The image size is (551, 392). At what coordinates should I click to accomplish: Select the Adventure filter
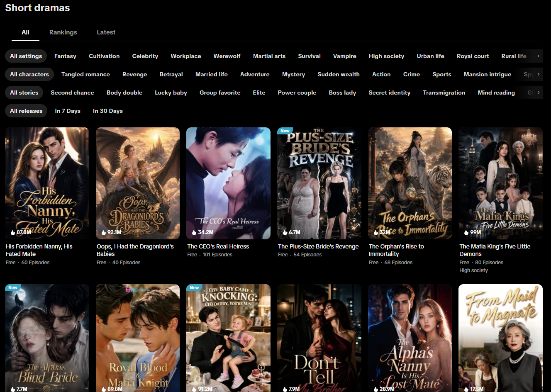(255, 74)
